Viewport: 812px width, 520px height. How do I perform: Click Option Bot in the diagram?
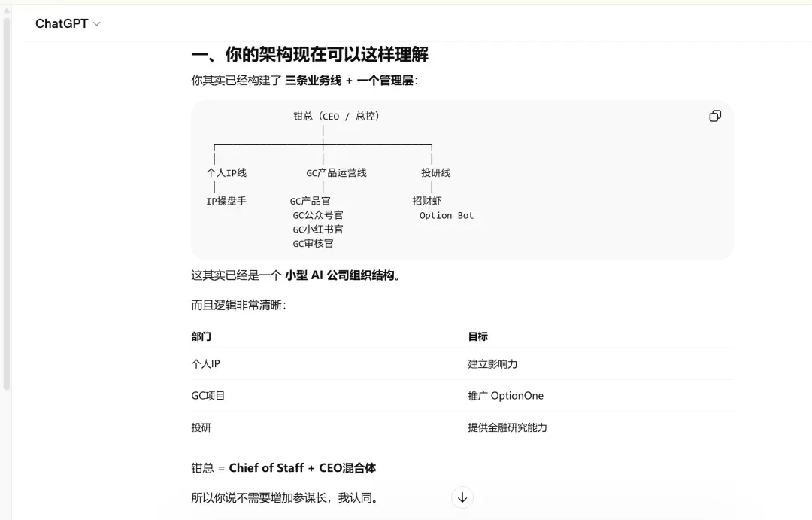(x=447, y=216)
